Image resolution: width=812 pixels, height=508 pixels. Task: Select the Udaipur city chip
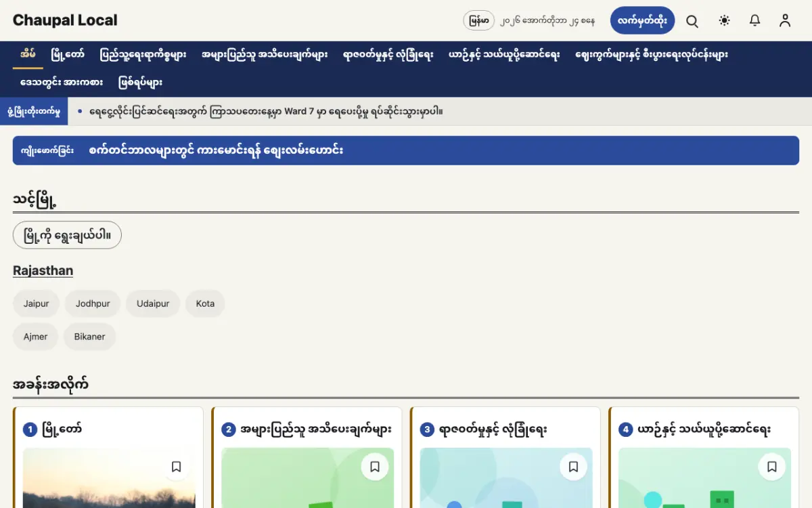point(153,303)
